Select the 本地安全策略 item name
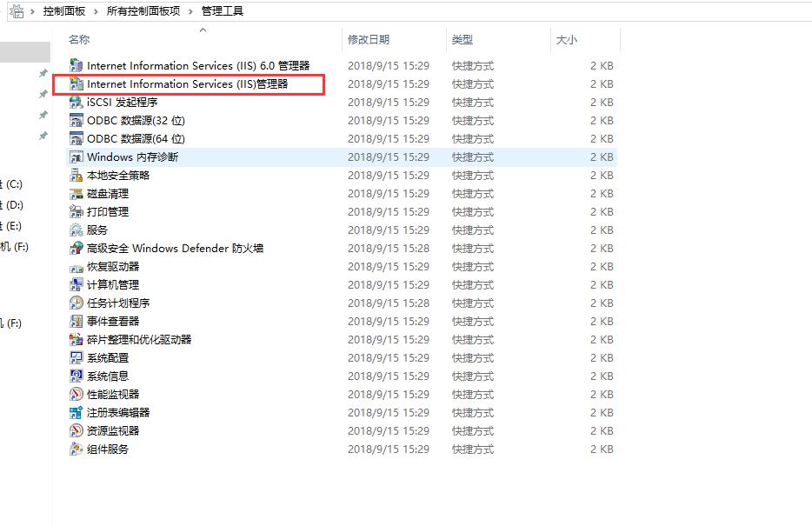This screenshot has height=526, width=812. point(118,175)
